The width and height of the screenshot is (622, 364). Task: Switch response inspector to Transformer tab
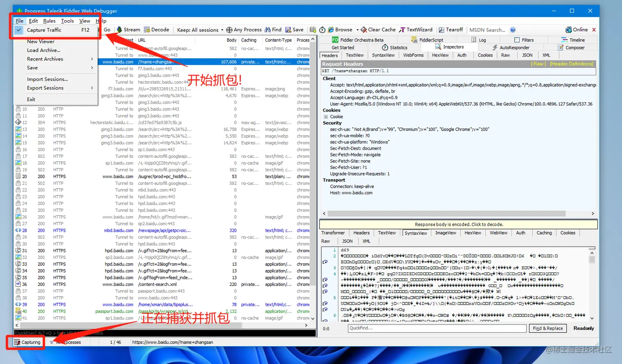point(333,233)
